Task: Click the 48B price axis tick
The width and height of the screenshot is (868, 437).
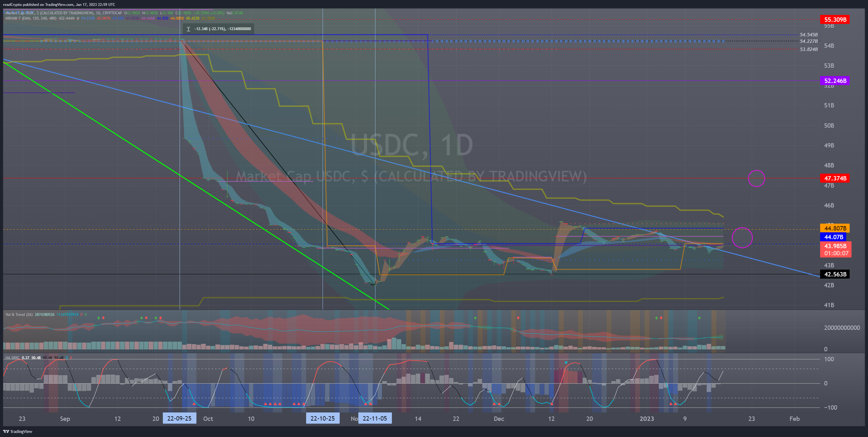Action: click(x=829, y=165)
